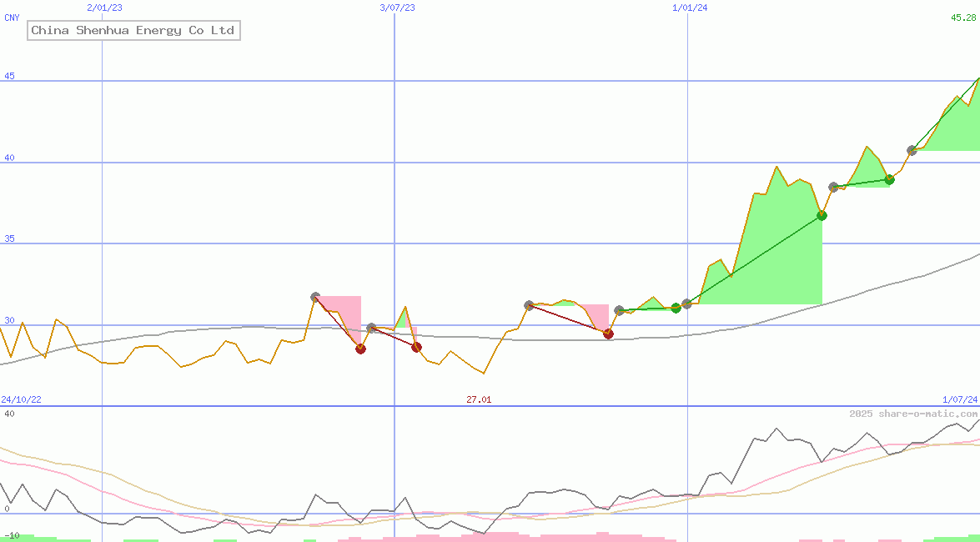Click the green 45.28 latest price label
Image resolution: width=980 pixels, height=542 pixels.
coord(963,18)
